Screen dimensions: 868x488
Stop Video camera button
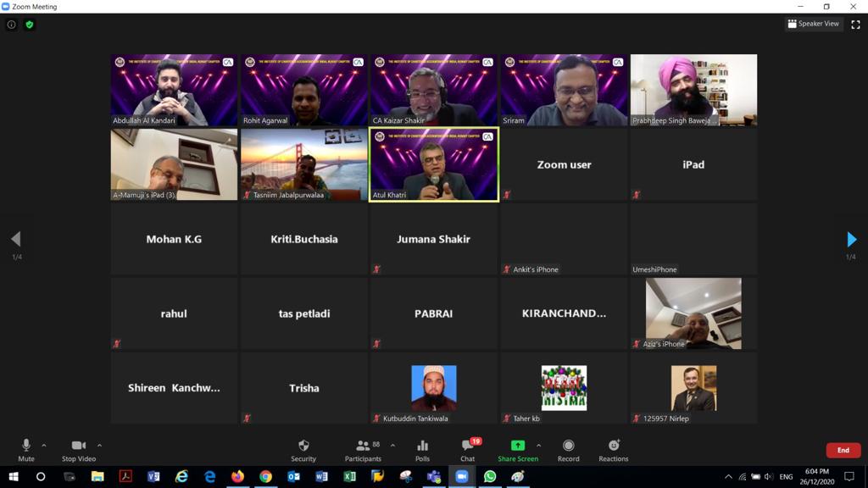79,451
